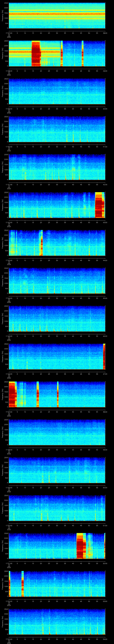Click the 17:46:00 start time label
This screenshot has height=644, width=114.
pos(9,374)
